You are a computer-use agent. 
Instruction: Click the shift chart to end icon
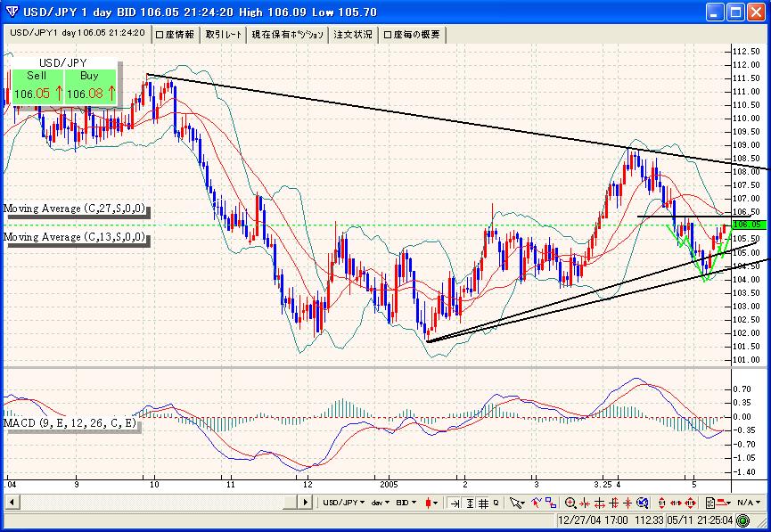click(455, 503)
